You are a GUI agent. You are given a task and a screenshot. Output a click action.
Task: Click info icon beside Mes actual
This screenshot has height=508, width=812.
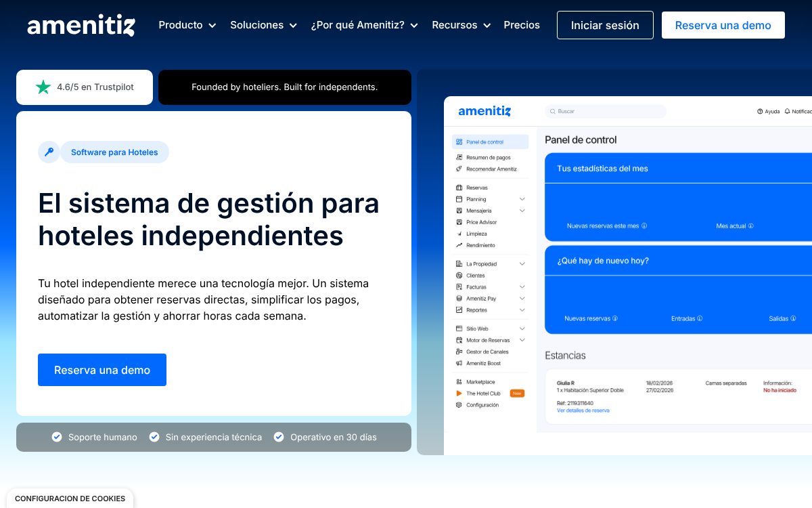pos(751,226)
